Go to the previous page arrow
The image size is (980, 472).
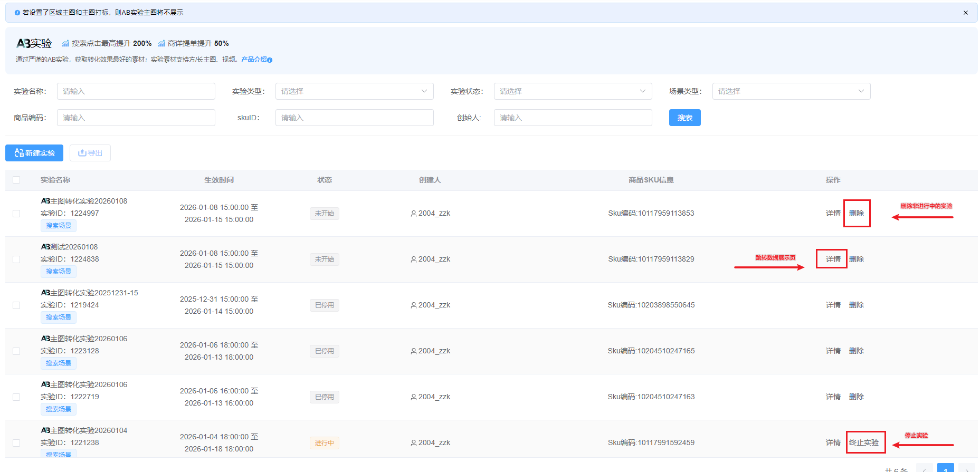pyautogui.click(x=924, y=469)
